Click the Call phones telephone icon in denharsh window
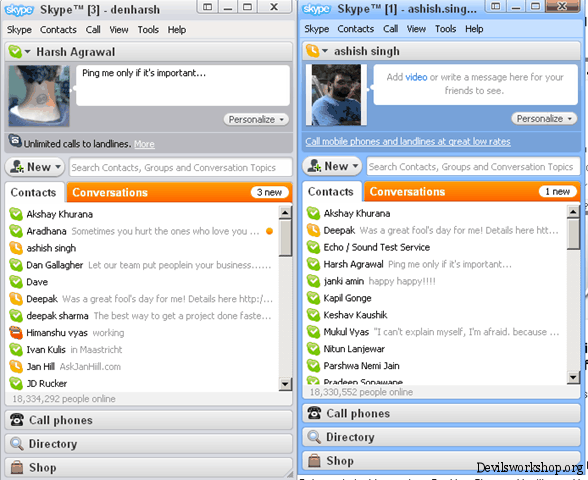The image size is (588, 480). (x=17, y=420)
